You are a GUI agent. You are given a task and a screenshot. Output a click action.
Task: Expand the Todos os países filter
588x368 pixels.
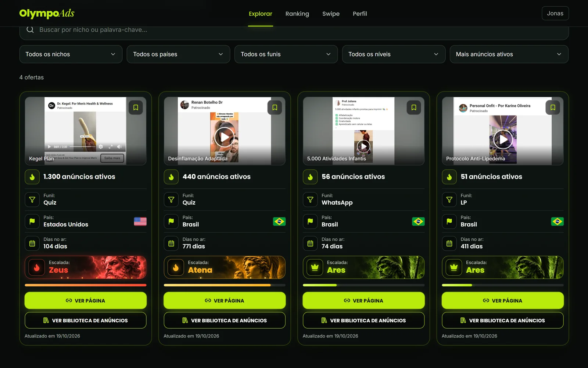coord(179,54)
